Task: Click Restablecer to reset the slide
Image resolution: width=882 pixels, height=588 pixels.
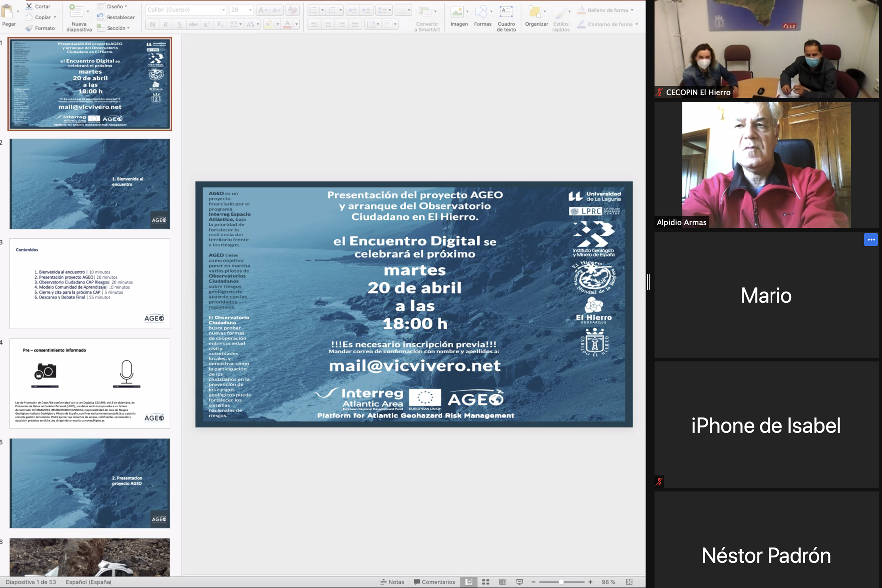Action: pos(116,17)
